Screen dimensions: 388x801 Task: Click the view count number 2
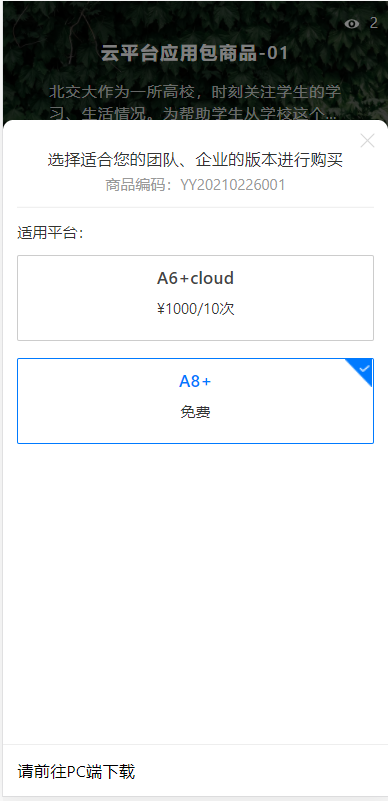(374, 23)
